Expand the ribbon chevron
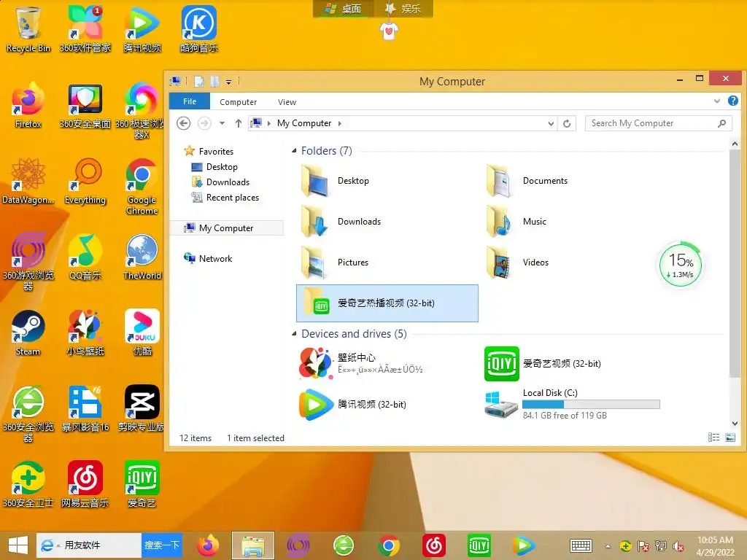 717,101
